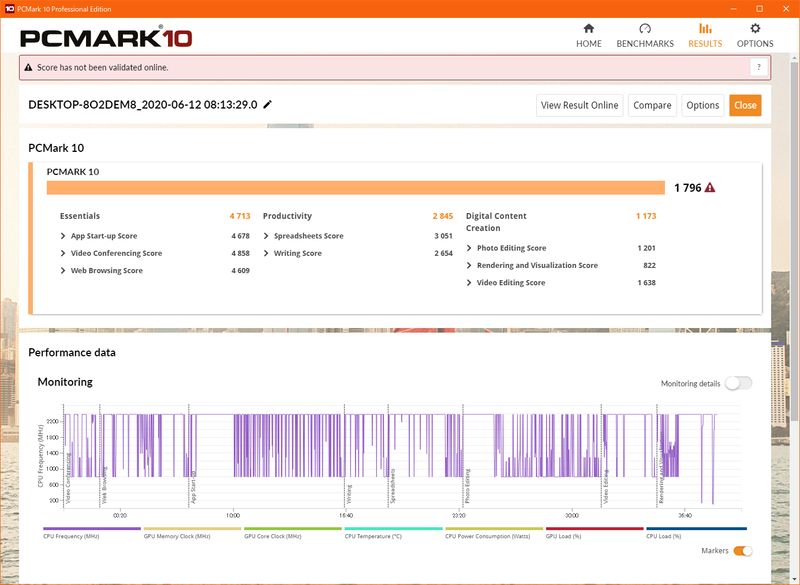
Task: Click the Options button beside Compare
Action: pyautogui.click(x=703, y=104)
